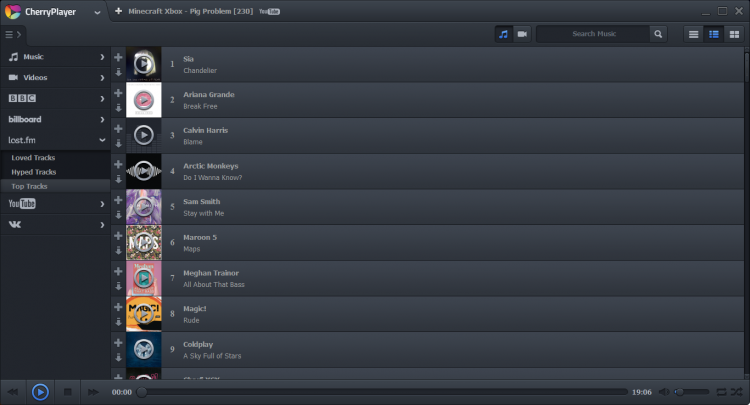Focus the Search Music input field
This screenshot has height=405, width=750.
[593, 34]
